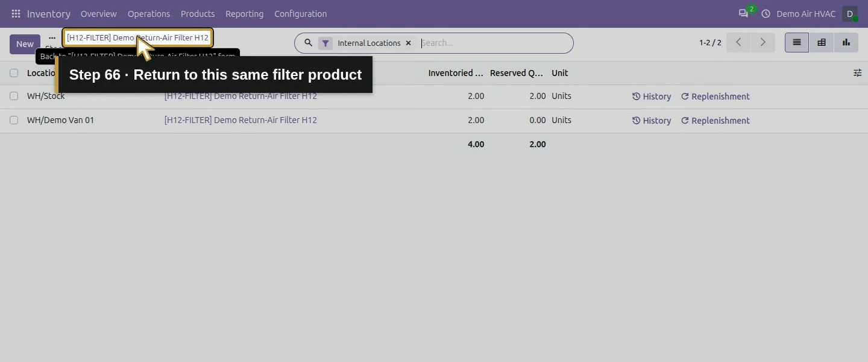
Task: Sort by Unit column header
Action: pos(560,73)
